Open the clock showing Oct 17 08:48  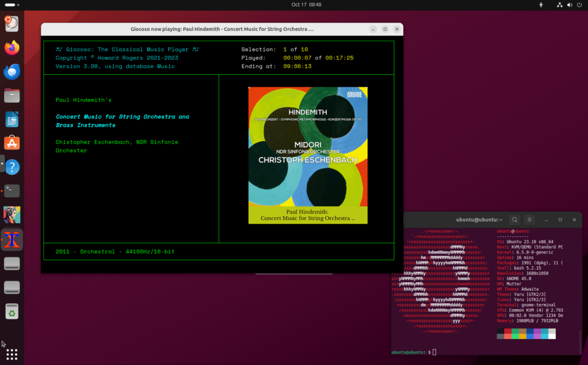pyautogui.click(x=307, y=5)
